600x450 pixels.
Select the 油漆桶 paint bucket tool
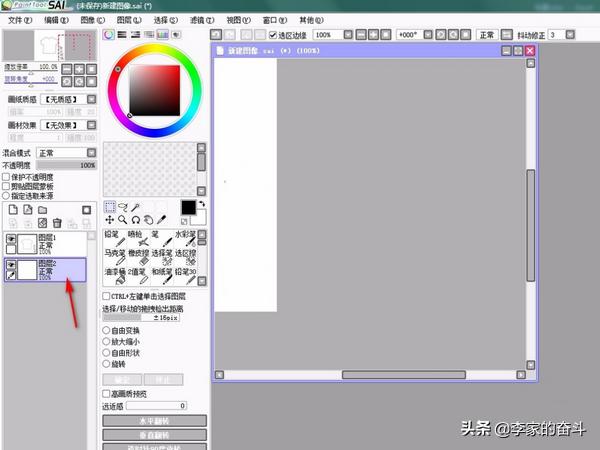click(115, 276)
